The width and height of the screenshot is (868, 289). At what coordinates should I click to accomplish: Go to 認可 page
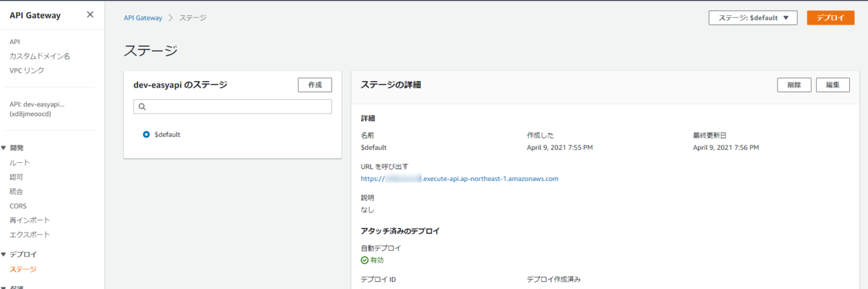click(x=16, y=177)
